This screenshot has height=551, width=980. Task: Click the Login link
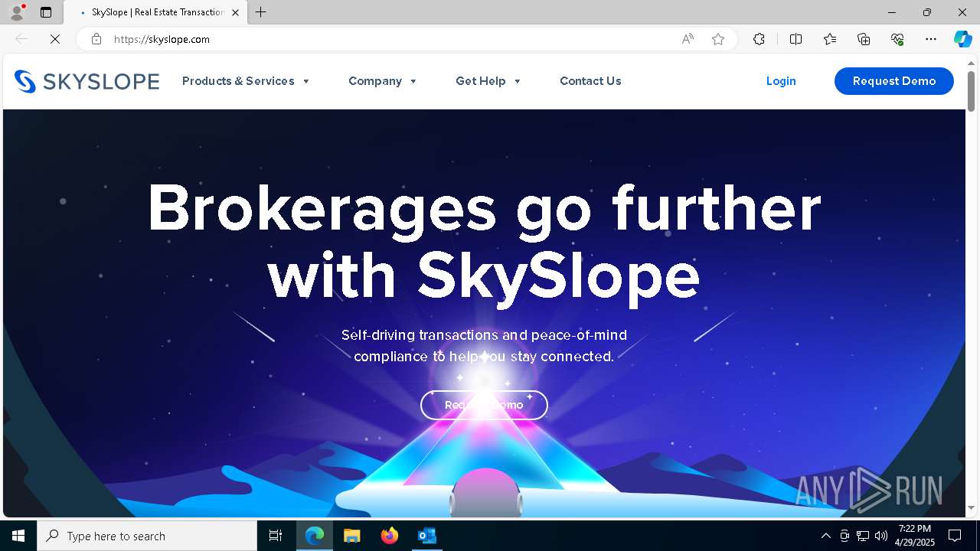pos(781,81)
